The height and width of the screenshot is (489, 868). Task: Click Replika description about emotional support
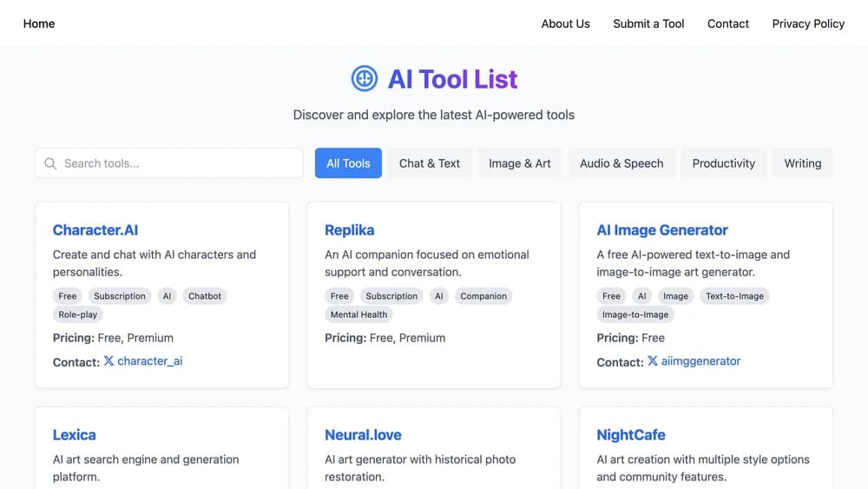pyautogui.click(x=427, y=263)
